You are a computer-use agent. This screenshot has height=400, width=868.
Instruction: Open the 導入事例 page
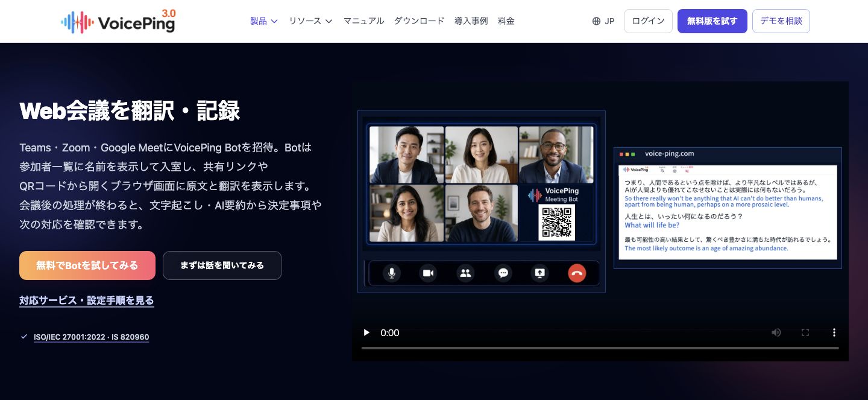pyautogui.click(x=471, y=21)
